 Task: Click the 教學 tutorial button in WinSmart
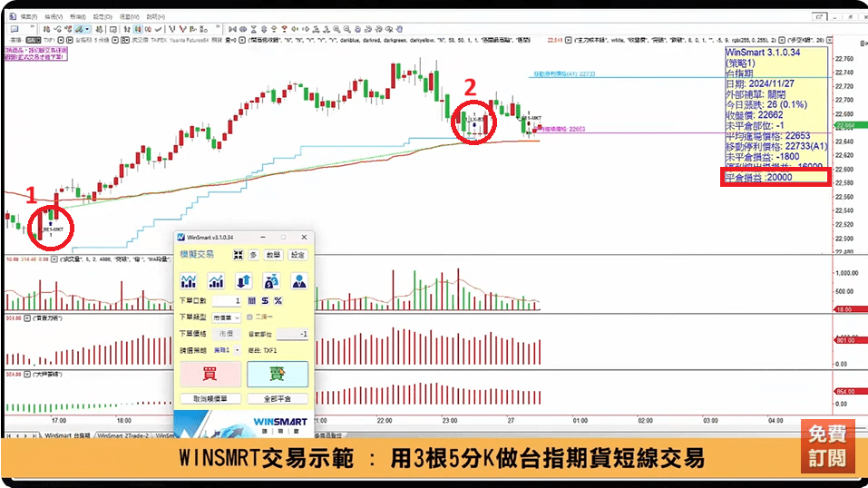coord(273,255)
